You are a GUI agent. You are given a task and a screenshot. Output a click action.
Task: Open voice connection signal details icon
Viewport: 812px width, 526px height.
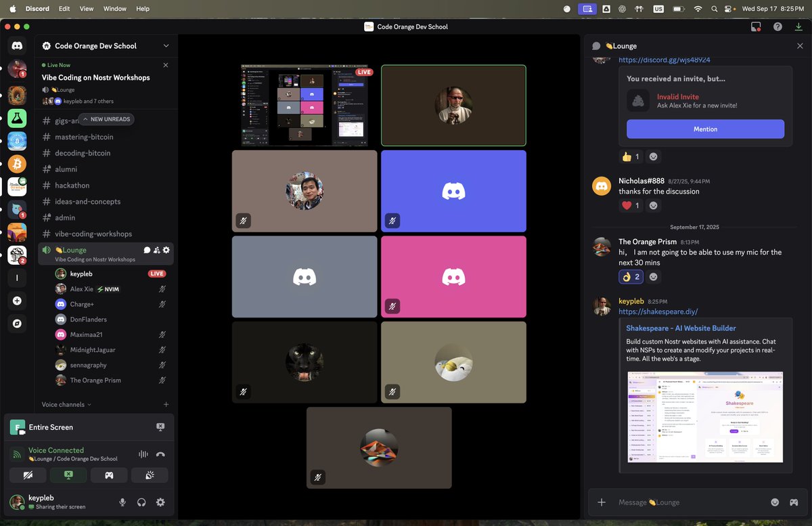pos(18,454)
